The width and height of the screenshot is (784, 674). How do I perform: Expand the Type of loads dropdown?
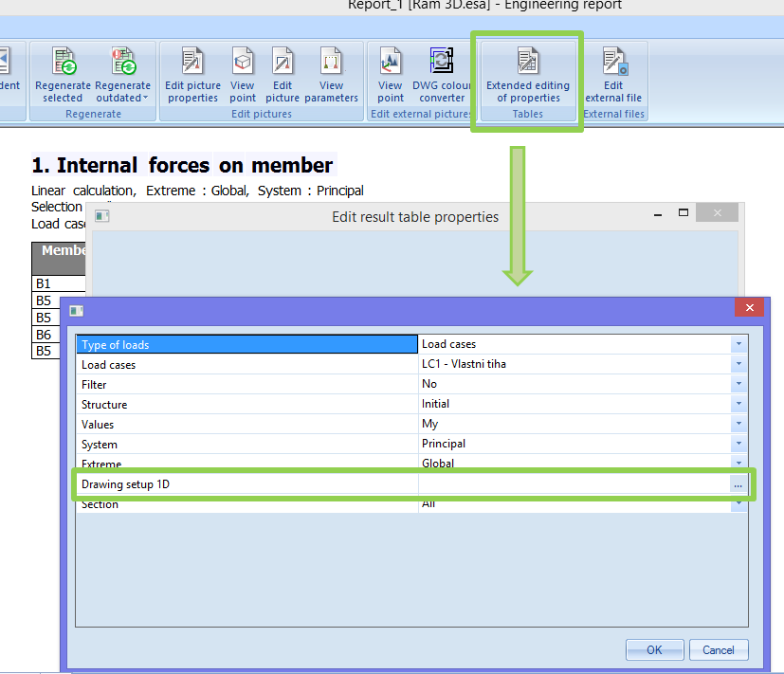[738, 344]
